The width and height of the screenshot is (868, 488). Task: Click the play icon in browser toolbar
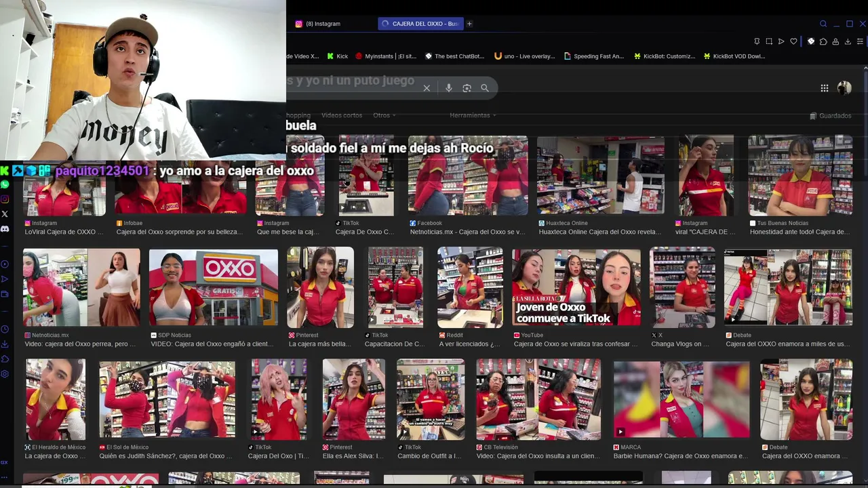[x=781, y=41]
